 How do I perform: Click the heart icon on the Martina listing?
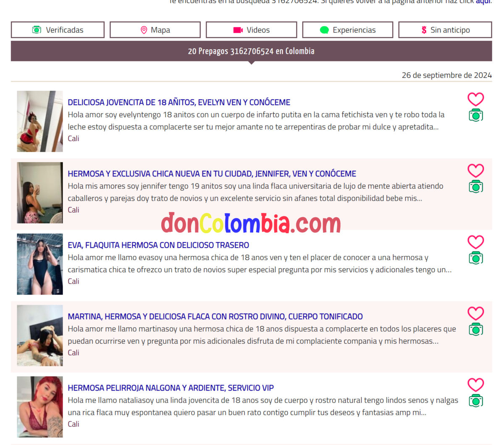tap(475, 313)
